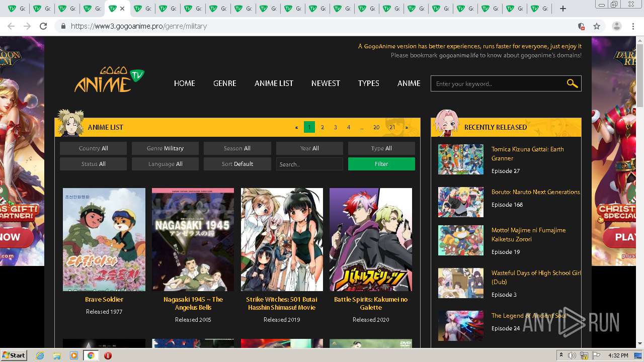The image size is (644, 362).
Task: Open the Chrome three-dot menu
Action: [633, 26]
